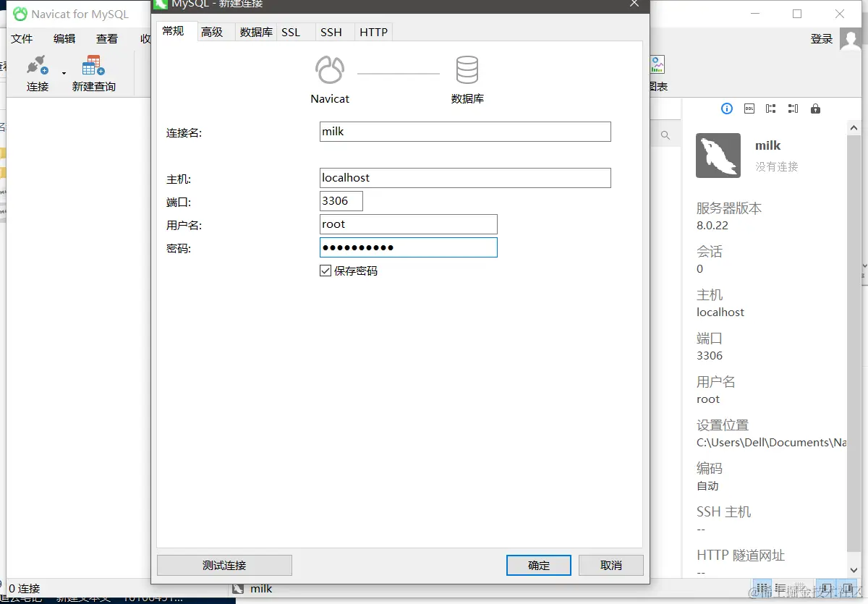Screen dimensions: 868x604
Task: Click the milk connection name in info panel
Action: pyautogui.click(x=767, y=145)
